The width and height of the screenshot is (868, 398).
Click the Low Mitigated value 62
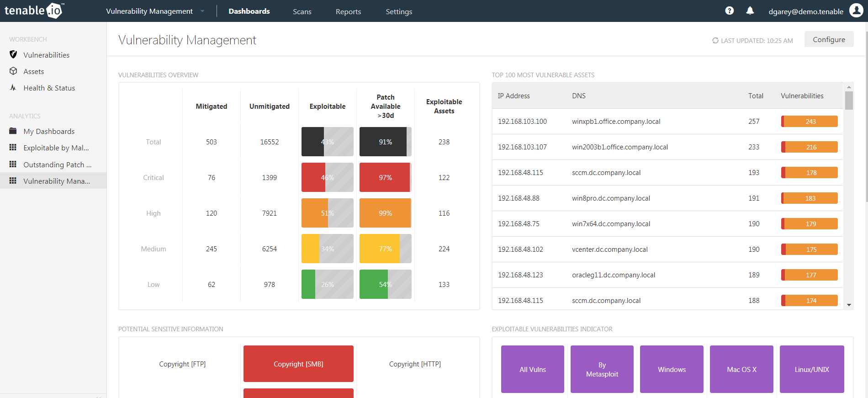pyautogui.click(x=212, y=284)
